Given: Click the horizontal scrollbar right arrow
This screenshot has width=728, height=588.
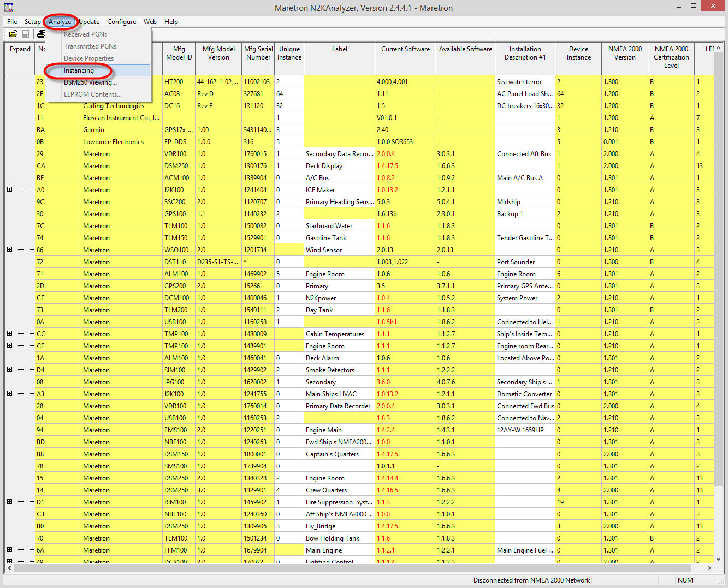Looking at the screenshot, I should tap(709, 568).
